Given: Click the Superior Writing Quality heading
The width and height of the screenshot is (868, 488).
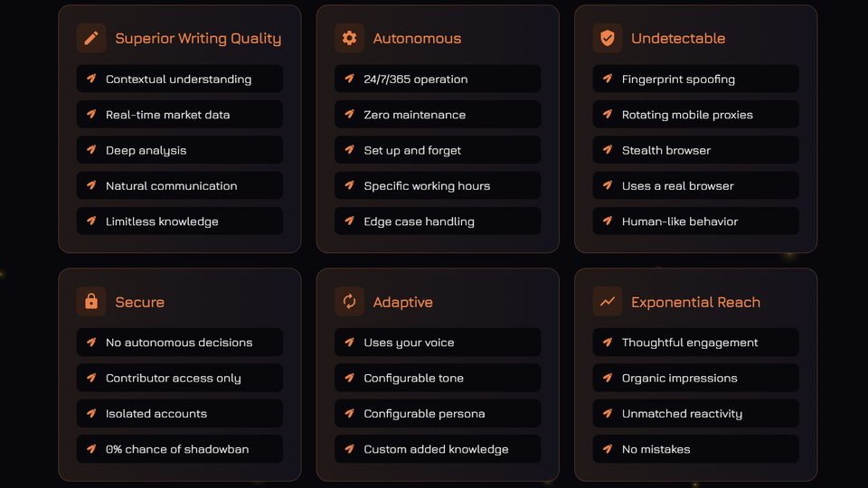Looking at the screenshot, I should [x=198, y=38].
